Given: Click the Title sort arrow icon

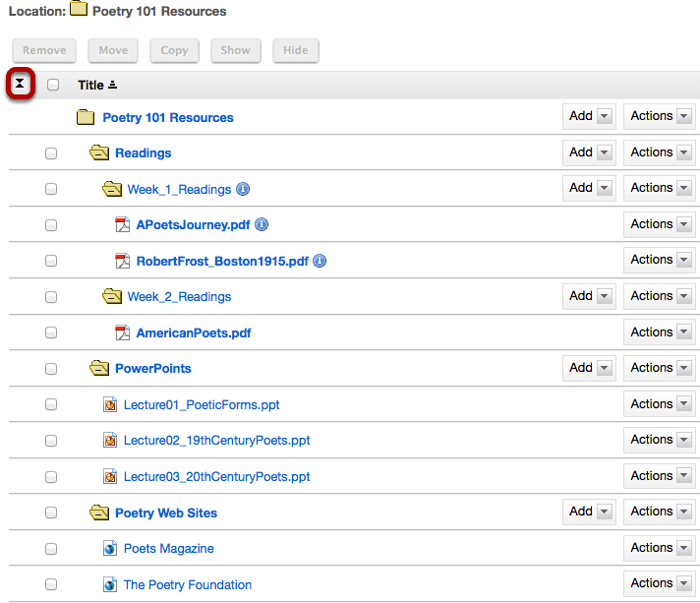Looking at the screenshot, I should point(112,85).
